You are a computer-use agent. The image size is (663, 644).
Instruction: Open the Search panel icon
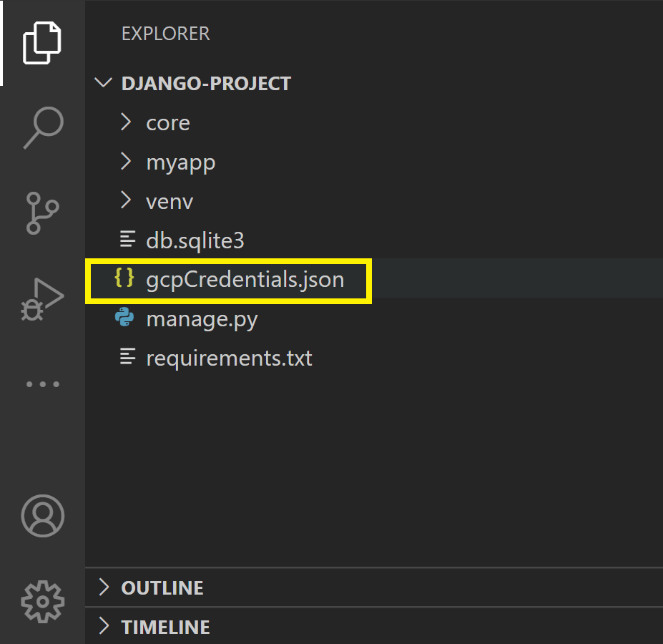click(x=43, y=128)
